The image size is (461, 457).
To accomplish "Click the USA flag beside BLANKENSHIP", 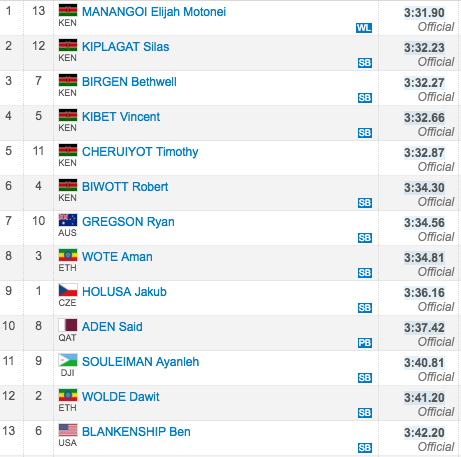I will click(68, 430).
